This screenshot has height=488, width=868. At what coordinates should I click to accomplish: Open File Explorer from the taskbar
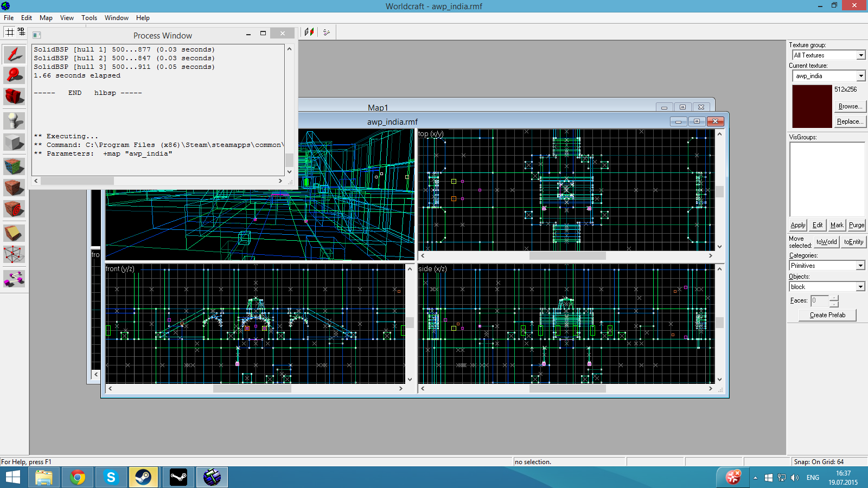click(44, 477)
